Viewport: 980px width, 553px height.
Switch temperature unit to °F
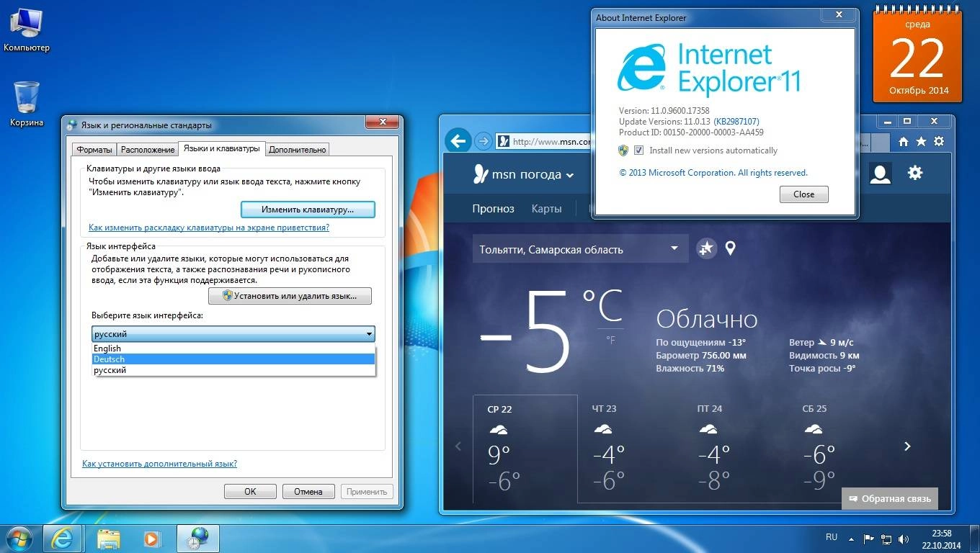pos(610,340)
